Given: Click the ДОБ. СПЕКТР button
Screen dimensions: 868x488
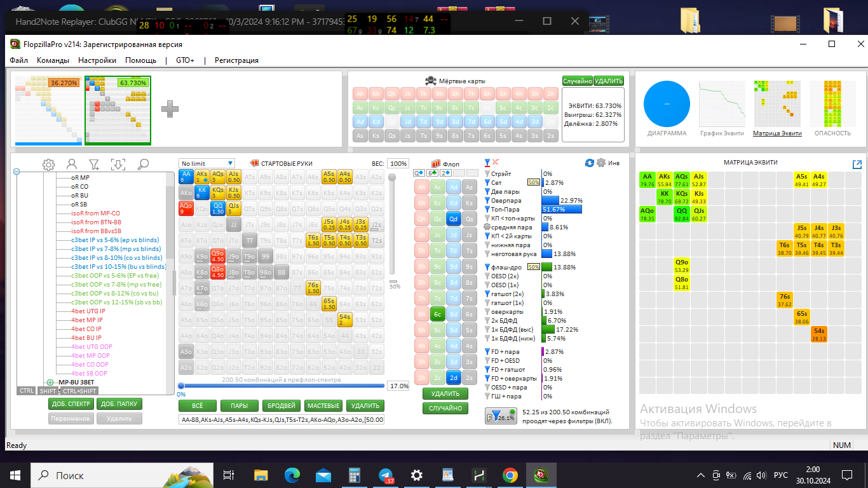Looking at the screenshot, I should click(71, 404).
